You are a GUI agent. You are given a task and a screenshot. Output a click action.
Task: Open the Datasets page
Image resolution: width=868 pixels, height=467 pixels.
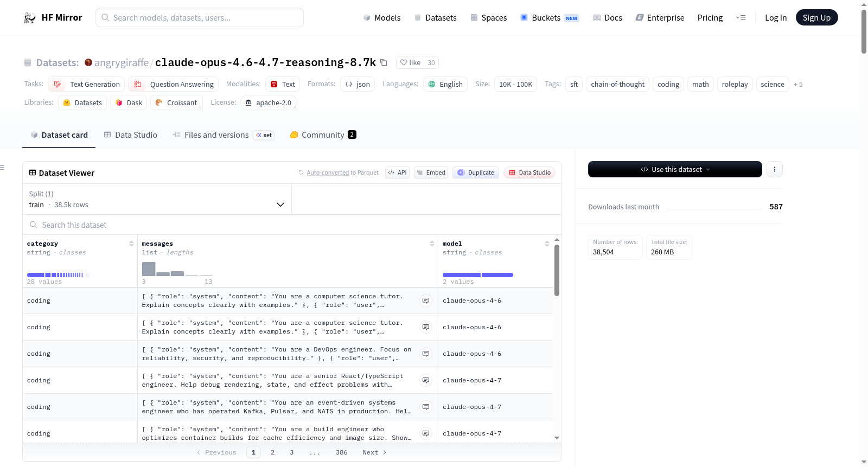436,18
